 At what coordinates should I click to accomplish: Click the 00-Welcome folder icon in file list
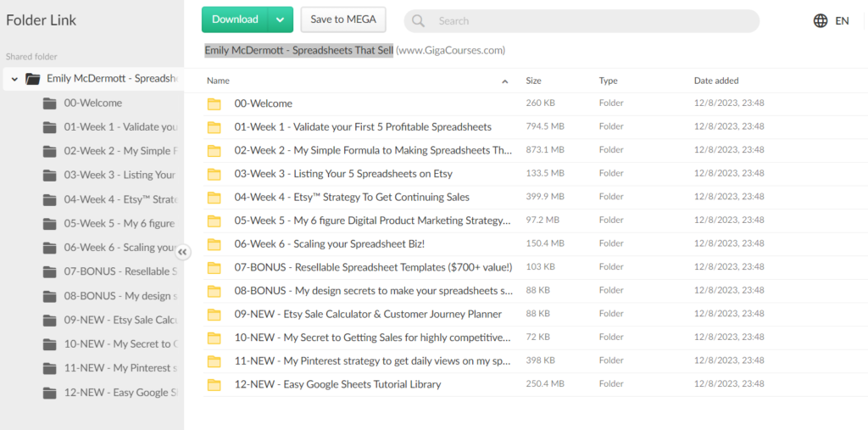click(214, 103)
